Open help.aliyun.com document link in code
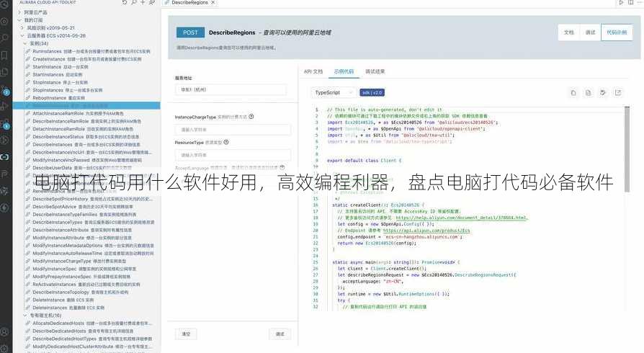This screenshot has width=644, height=353. pos(461,218)
